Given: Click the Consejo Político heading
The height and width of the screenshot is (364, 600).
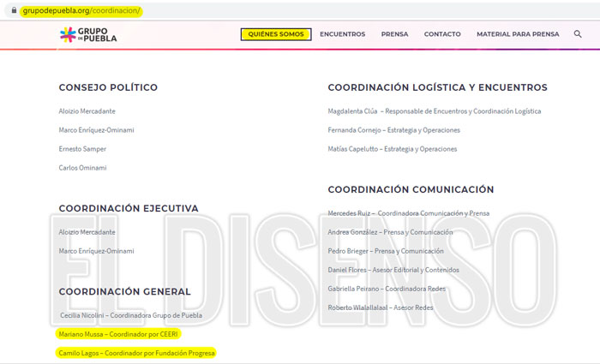Looking at the screenshot, I should [x=108, y=87].
